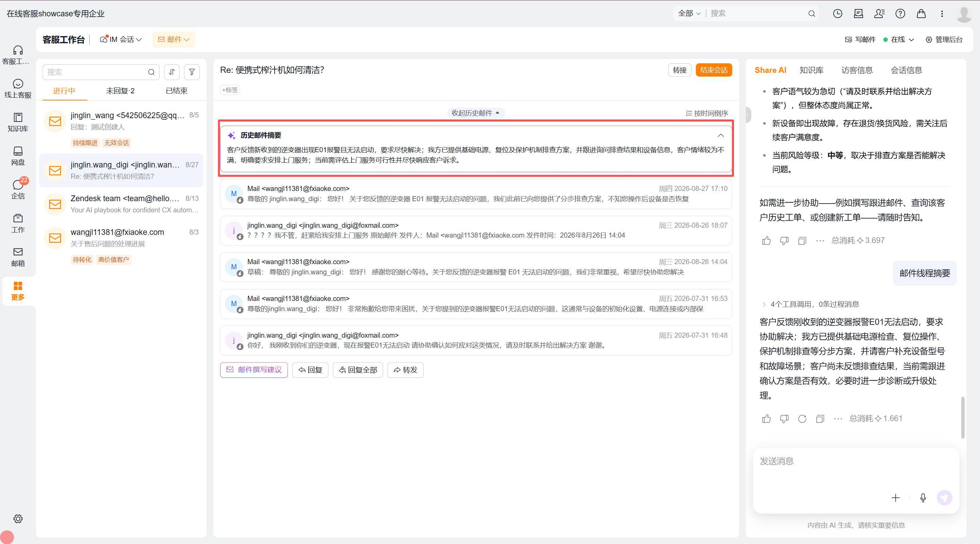Click the 回复全部 button
The image size is (980, 544).
tap(358, 370)
